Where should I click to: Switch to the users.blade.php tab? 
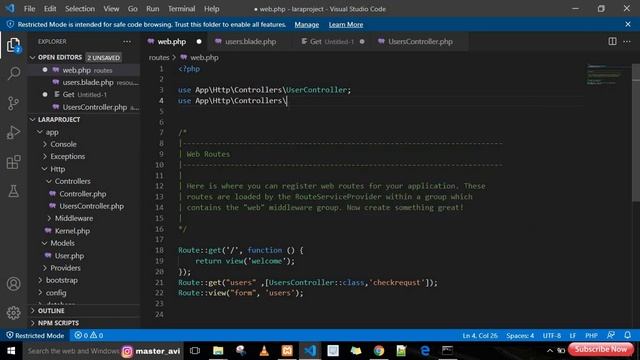(250, 42)
